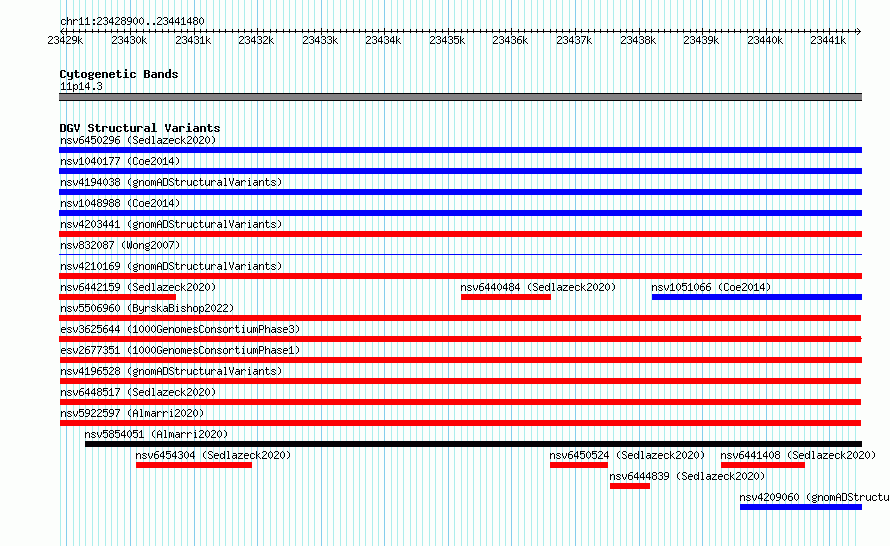
Task: Click the nsv6450296 (Sedlazeck2020) variant label
Action: [x=138, y=140]
